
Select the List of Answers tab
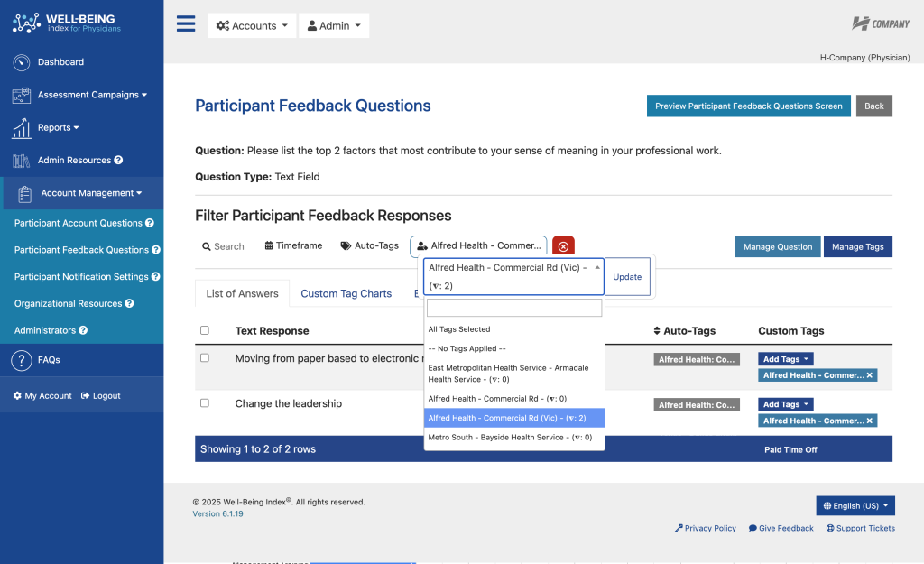point(242,293)
